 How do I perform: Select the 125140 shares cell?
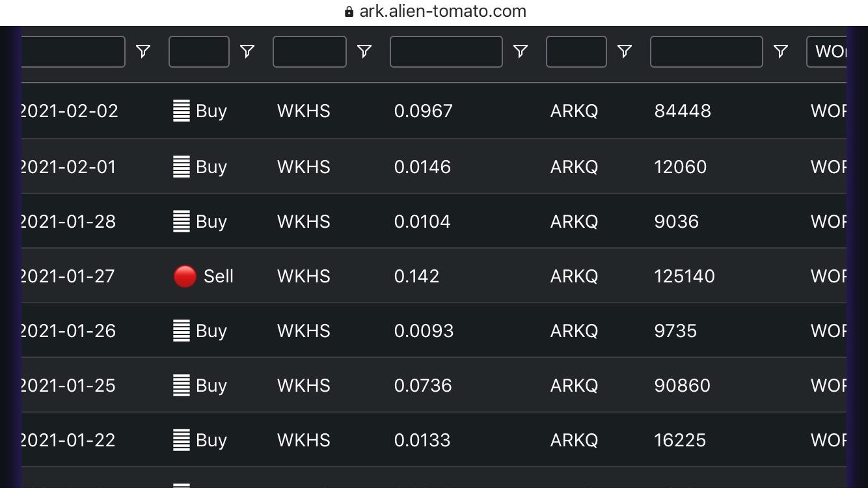point(685,277)
